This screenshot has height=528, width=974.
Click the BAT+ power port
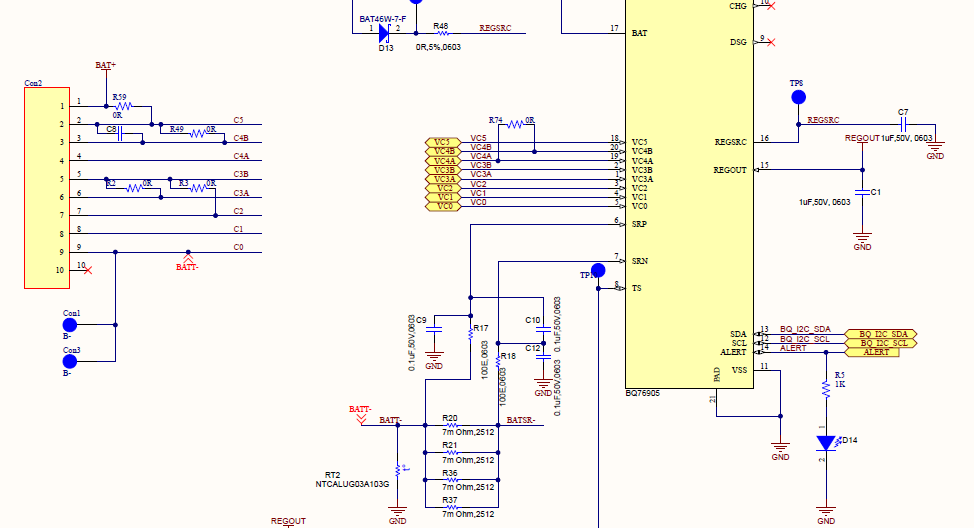[x=106, y=65]
